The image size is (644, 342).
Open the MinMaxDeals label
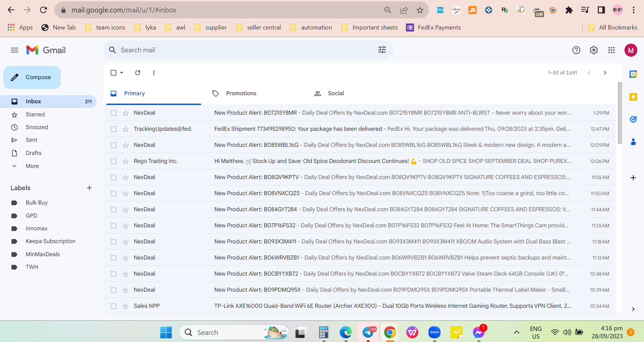coord(43,254)
